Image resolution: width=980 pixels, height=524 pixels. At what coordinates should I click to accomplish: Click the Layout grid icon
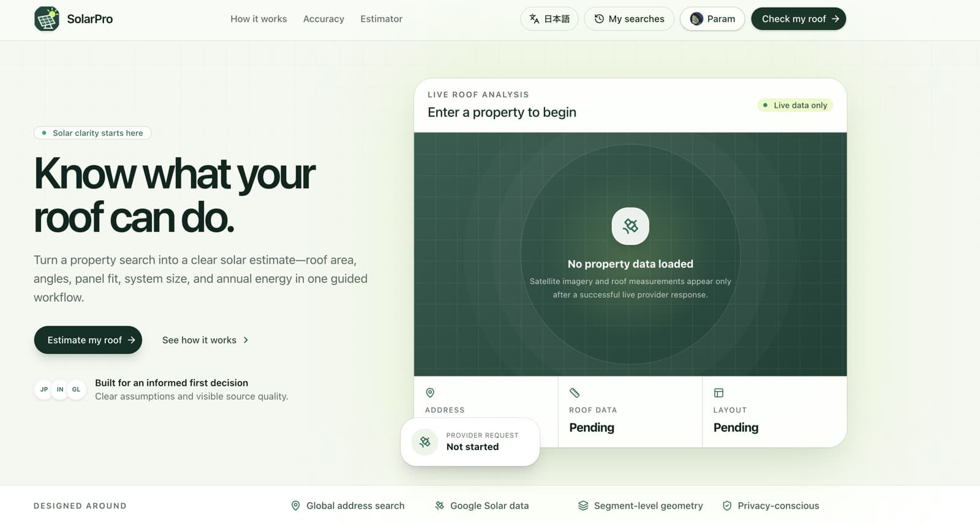coord(718,392)
